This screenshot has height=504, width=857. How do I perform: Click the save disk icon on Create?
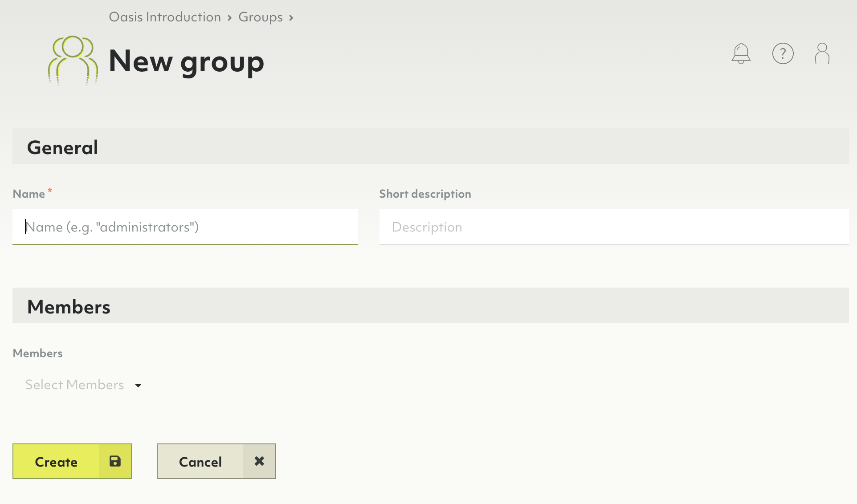pyautogui.click(x=115, y=461)
